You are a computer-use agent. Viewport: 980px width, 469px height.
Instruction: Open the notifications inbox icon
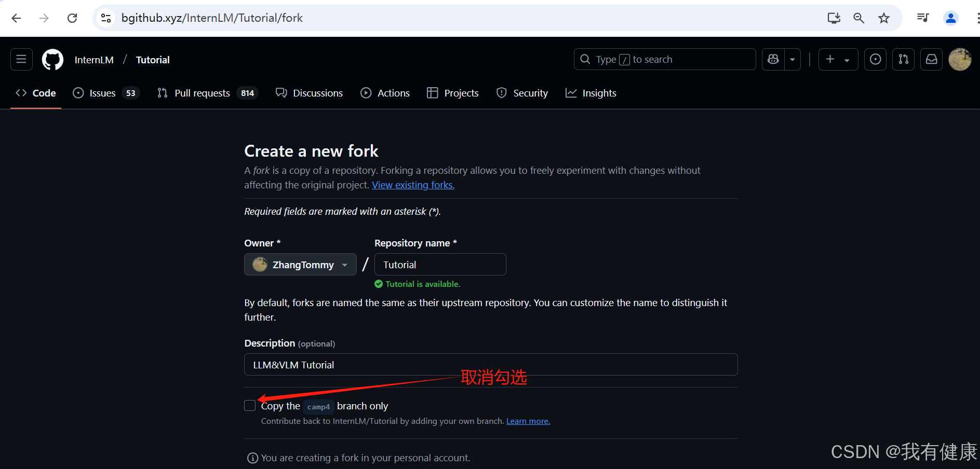pyautogui.click(x=932, y=59)
